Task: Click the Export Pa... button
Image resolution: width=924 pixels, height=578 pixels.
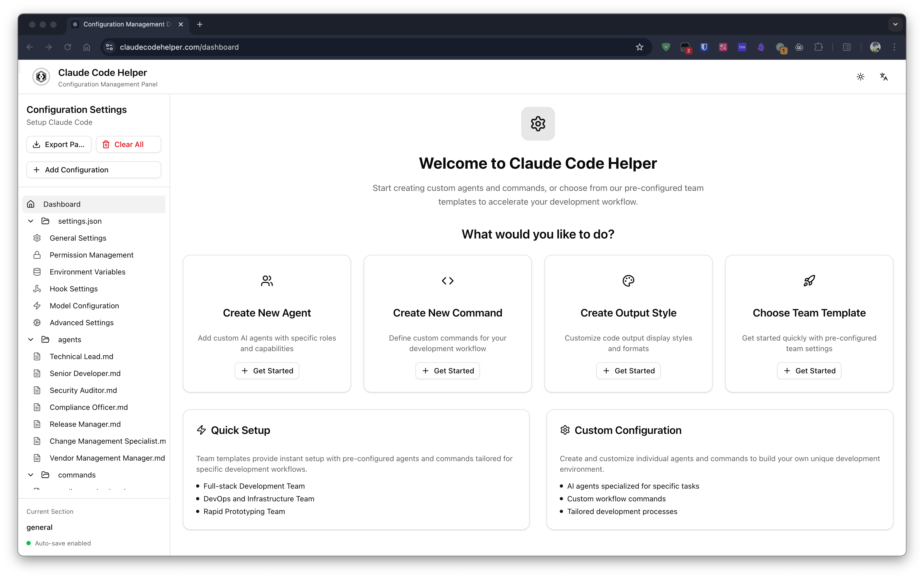Action: (59, 144)
